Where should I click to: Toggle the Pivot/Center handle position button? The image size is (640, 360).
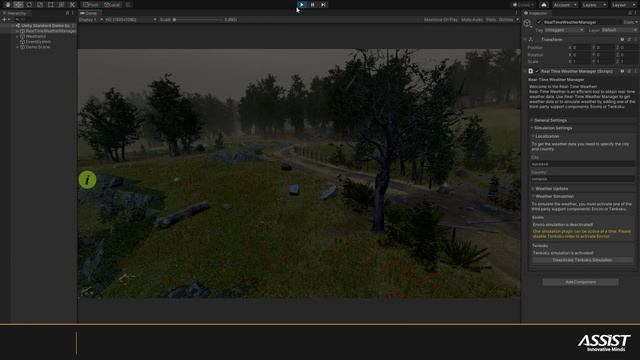coord(91,5)
